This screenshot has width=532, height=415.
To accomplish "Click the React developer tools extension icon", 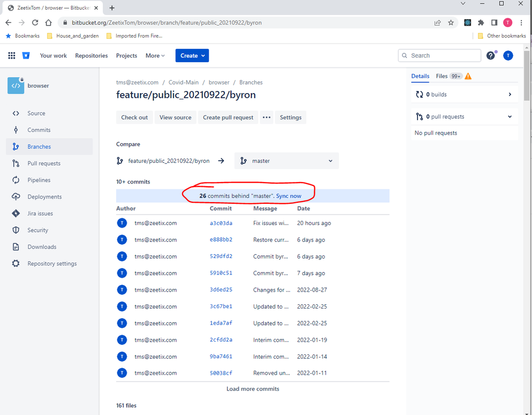I will [468, 23].
